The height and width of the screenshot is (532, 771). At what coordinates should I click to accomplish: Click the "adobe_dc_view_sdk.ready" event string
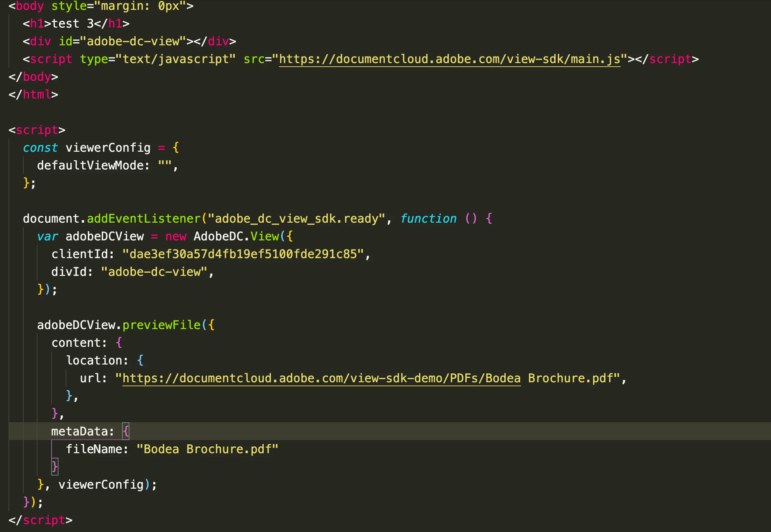(x=296, y=219)
